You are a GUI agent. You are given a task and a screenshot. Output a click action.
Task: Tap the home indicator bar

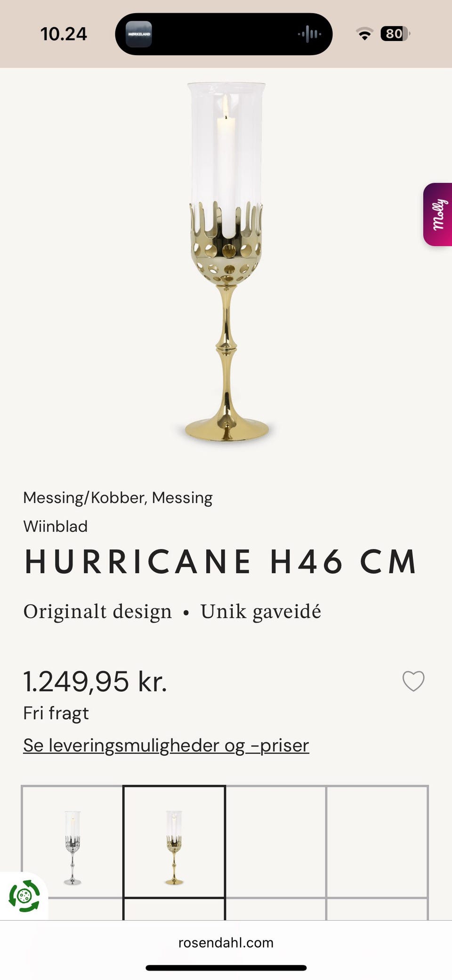226,968
